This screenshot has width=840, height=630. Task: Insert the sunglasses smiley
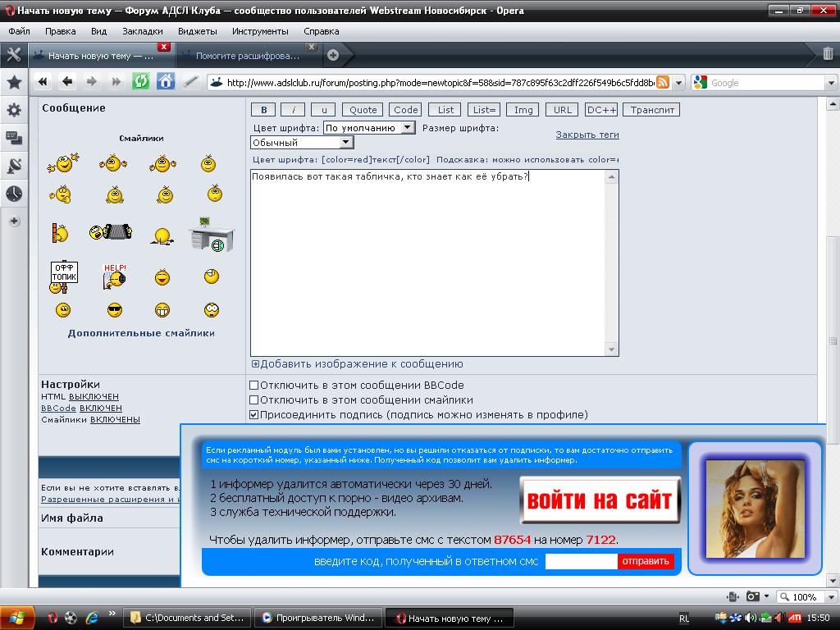114,310
